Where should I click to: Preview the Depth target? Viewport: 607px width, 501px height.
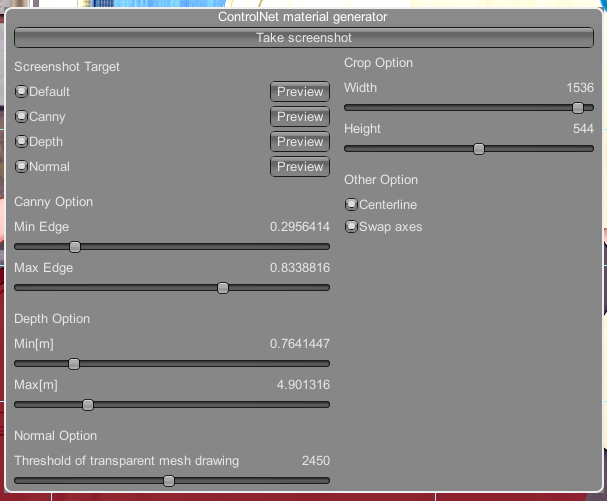click(x=300, y=142)
